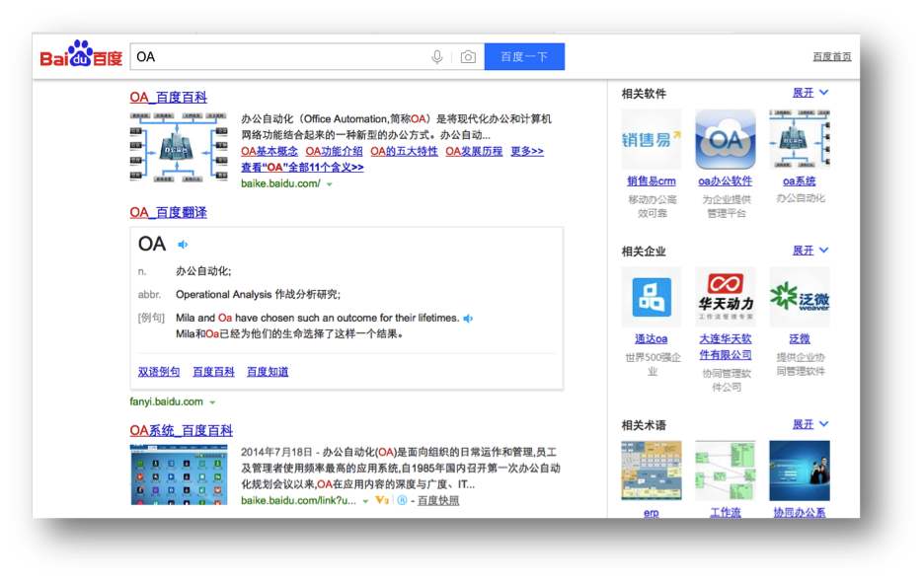Open the 工作流 term link
The width and height of the screenshot is (924, 582).
pos(726,513)
